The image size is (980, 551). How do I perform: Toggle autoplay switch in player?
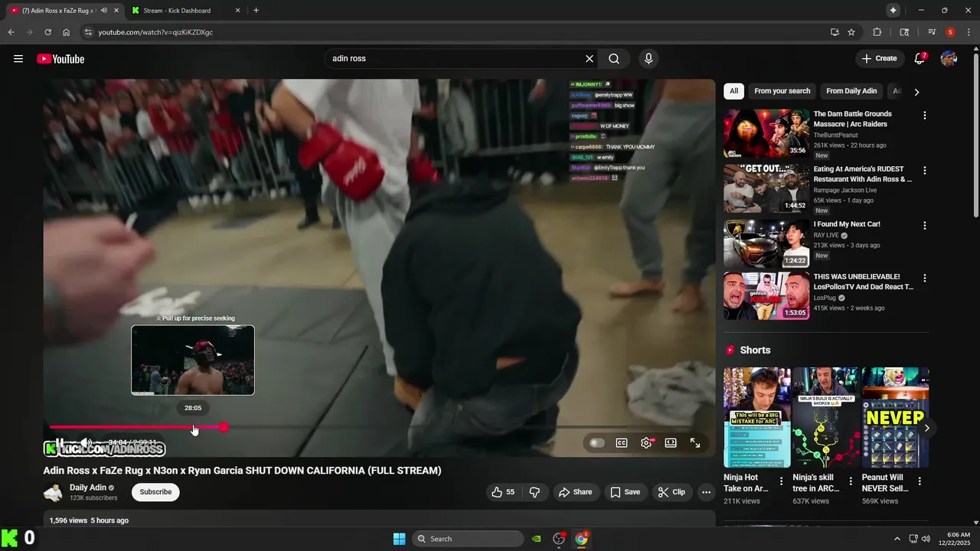tap(597, 443)
